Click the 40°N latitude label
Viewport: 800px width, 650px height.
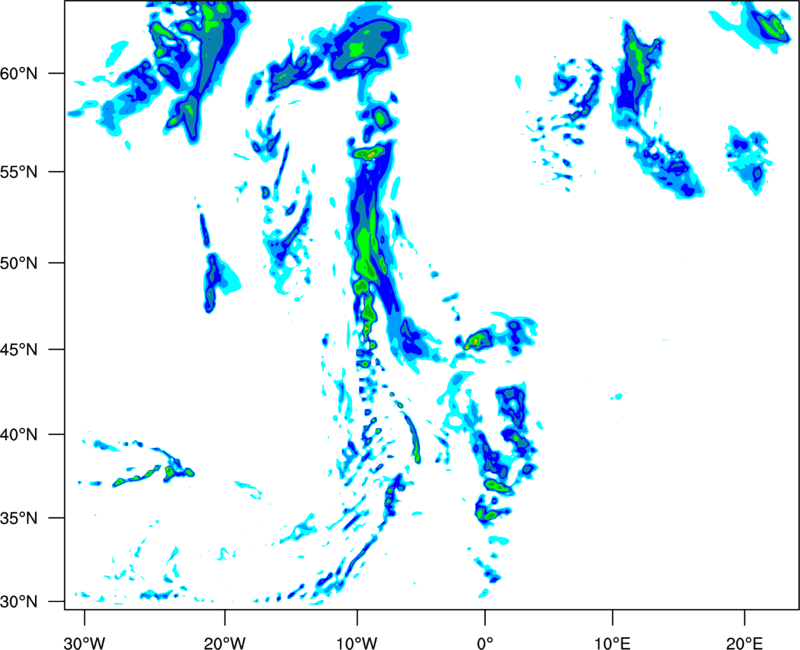tap(19, 434)
